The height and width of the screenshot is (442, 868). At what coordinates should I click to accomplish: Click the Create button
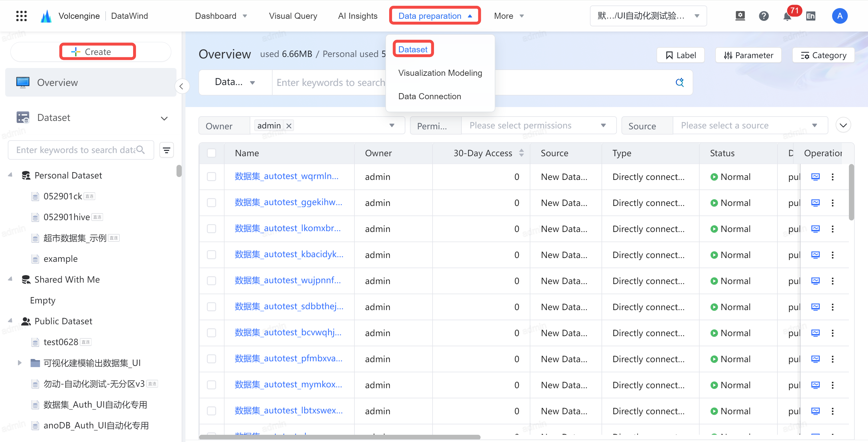pyautogui.click(x=91, y=52)
